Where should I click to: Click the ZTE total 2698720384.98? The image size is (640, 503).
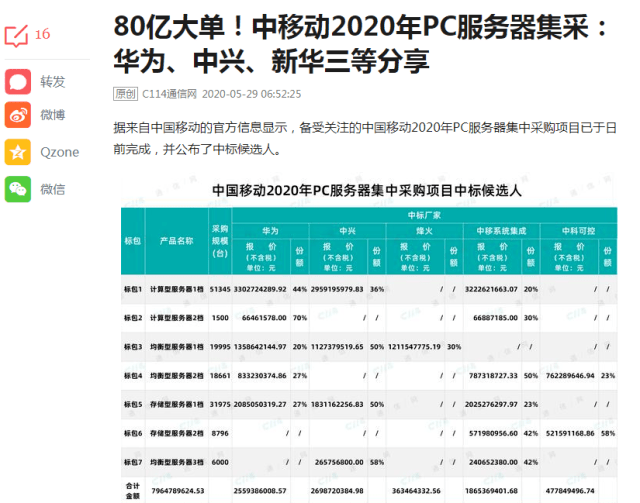point(337,491)
